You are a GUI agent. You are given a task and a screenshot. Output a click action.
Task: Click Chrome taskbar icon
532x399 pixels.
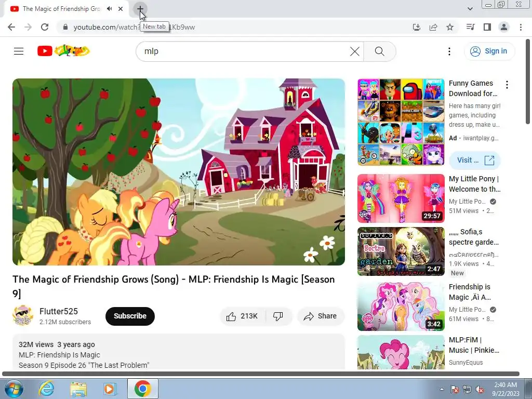point(142,389)
